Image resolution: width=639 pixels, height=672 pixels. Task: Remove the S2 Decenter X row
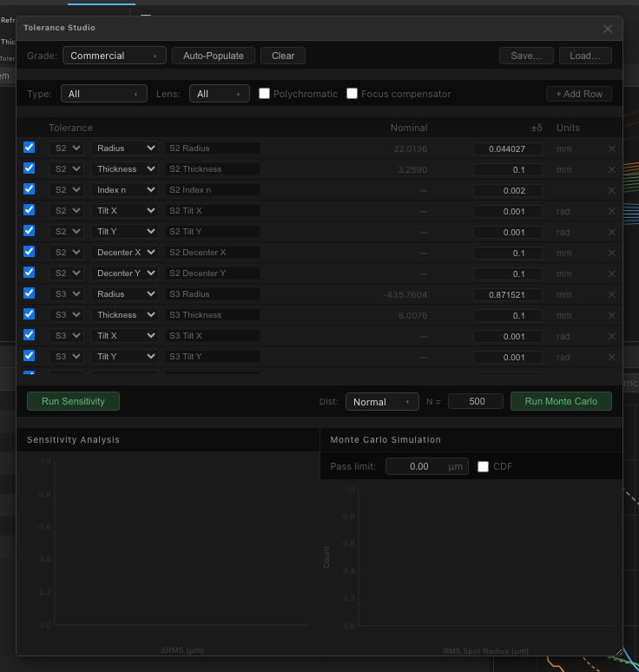(x=611, y=253)
